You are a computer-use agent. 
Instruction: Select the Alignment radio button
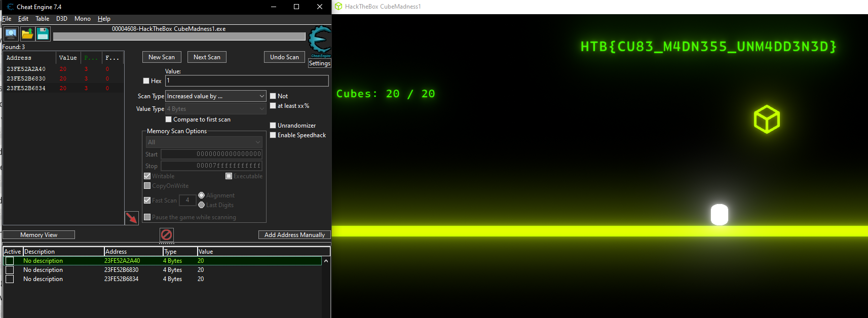[x=202, y=195]
